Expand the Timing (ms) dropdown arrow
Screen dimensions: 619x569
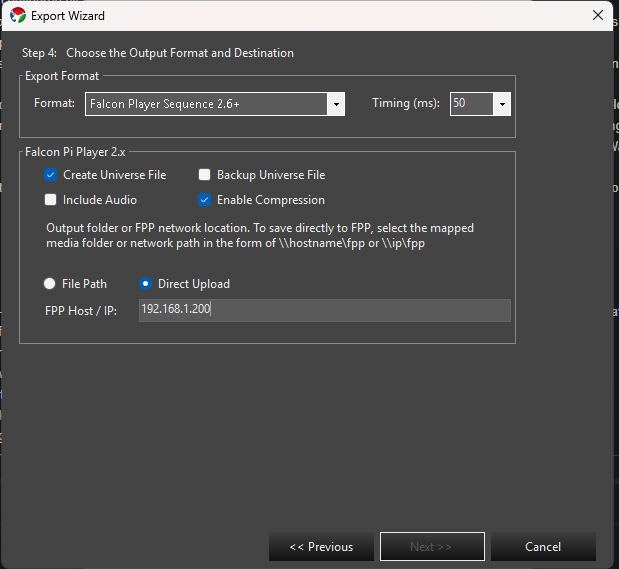(x=502, y=104)
